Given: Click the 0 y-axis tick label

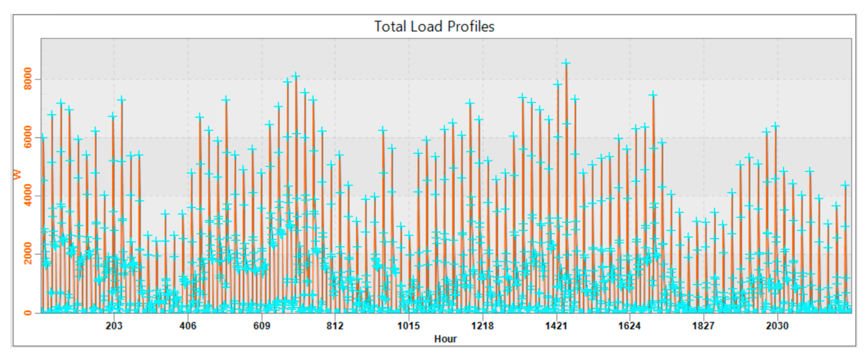Looking at the screenshot, I should tap(28, 313).
